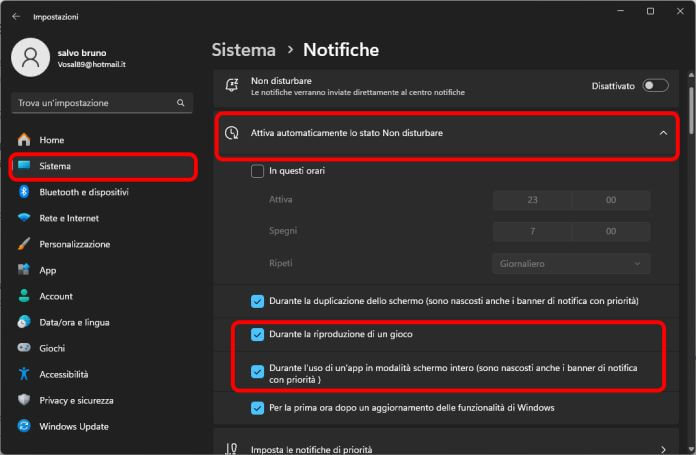Select the Spegni minutes field 00
This screenshot has width=696, height=455.
tap(611, 231)
